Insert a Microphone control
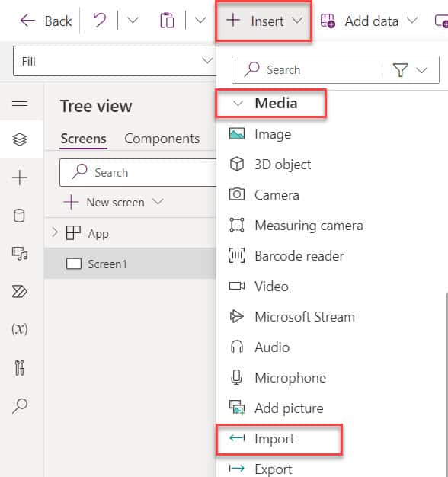Image resolution: width=448 pixels, height=477 pixels. (277, 377)
